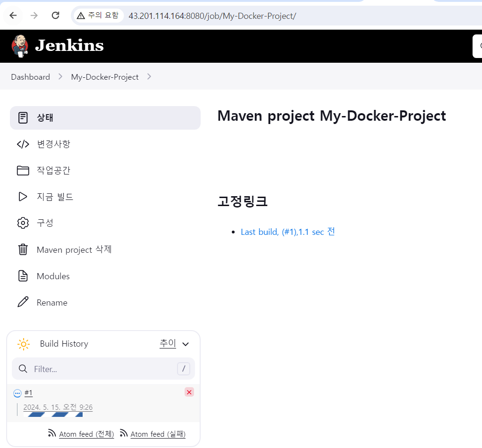The height and width of the screenshot is (448, 482).
Task: Expand Build History dropdown chevron
Action: tap(186, 344)
